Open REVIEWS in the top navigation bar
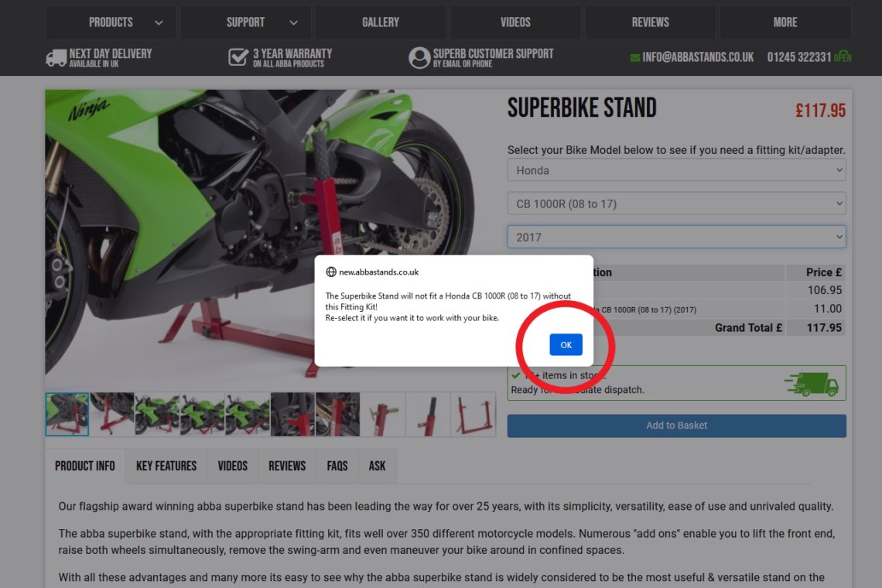 click(650, 22)
